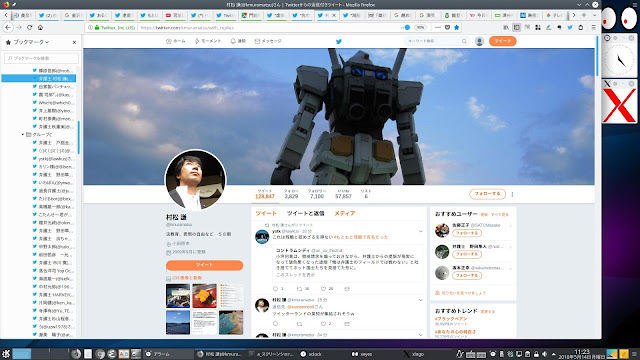Reload the page with the refresh icon
Screen dimensions: 640x360
(29, 27)
